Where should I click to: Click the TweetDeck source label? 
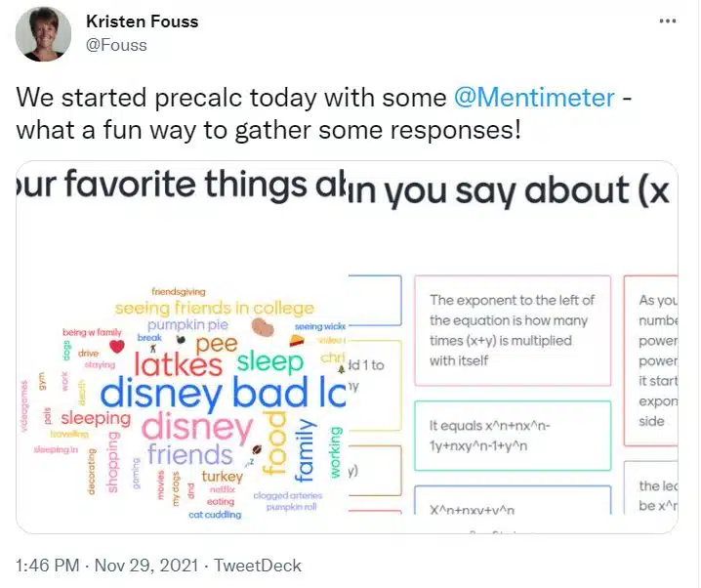pyautogui.click(x=258, y=566)
